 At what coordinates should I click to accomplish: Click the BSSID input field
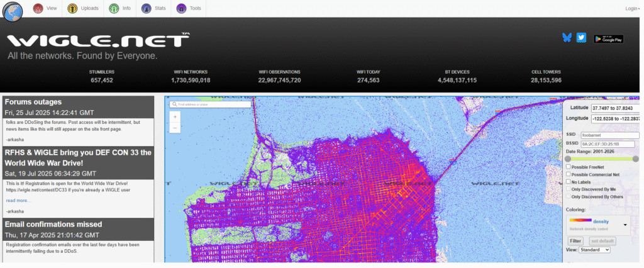[608, 144]
